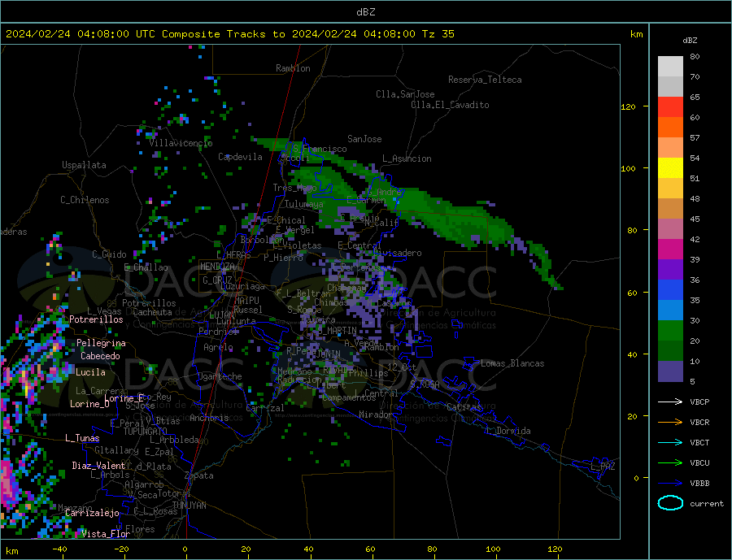The image size is (732, 560).
Task: Click the Villavicencio label on map
Action: point(181,143)
